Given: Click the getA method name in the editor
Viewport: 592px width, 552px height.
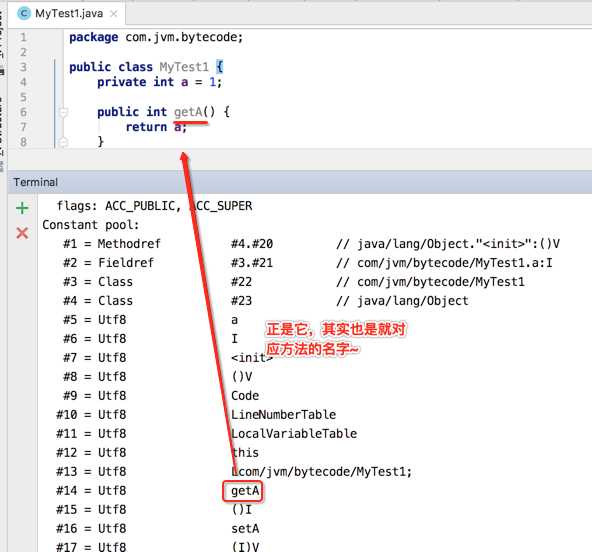Looking at the screenshot, I should [x=188, y=112].
